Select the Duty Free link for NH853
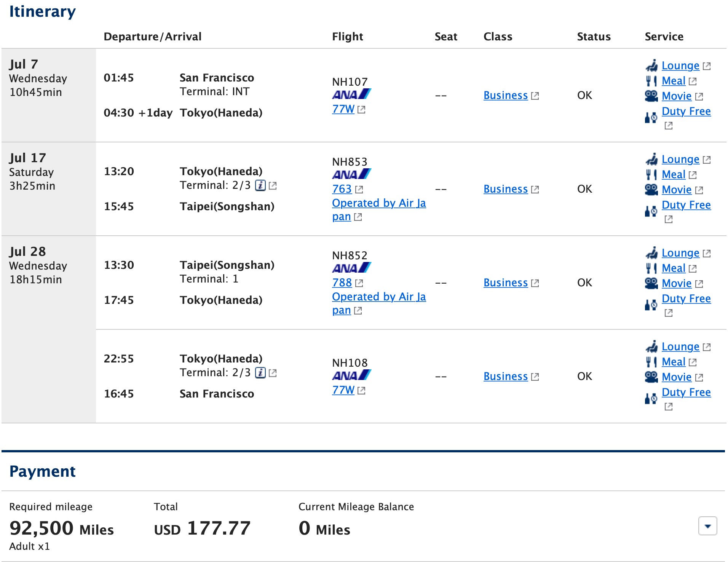The height and width of the screenshot is (562, 728). pyautogui.click(x=686, y=205)
